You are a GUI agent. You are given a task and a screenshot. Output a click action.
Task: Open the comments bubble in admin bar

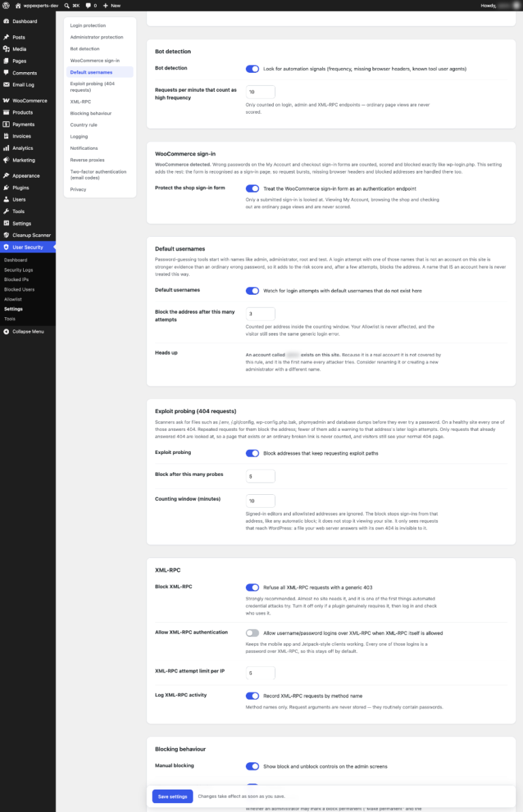(x=88, y=5)
